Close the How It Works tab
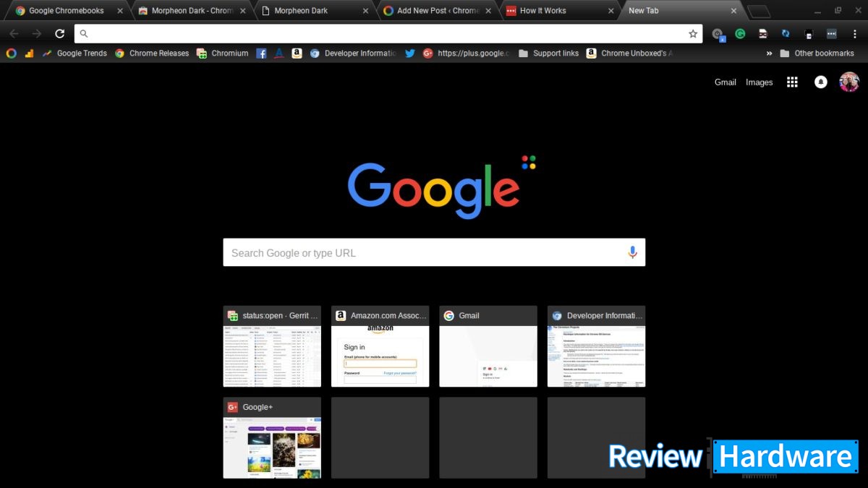 coord(611,11)
